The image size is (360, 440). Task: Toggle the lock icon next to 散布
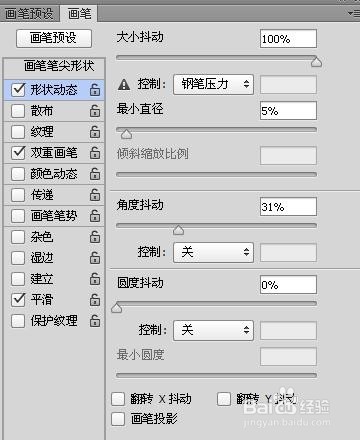tap(95, 111)
